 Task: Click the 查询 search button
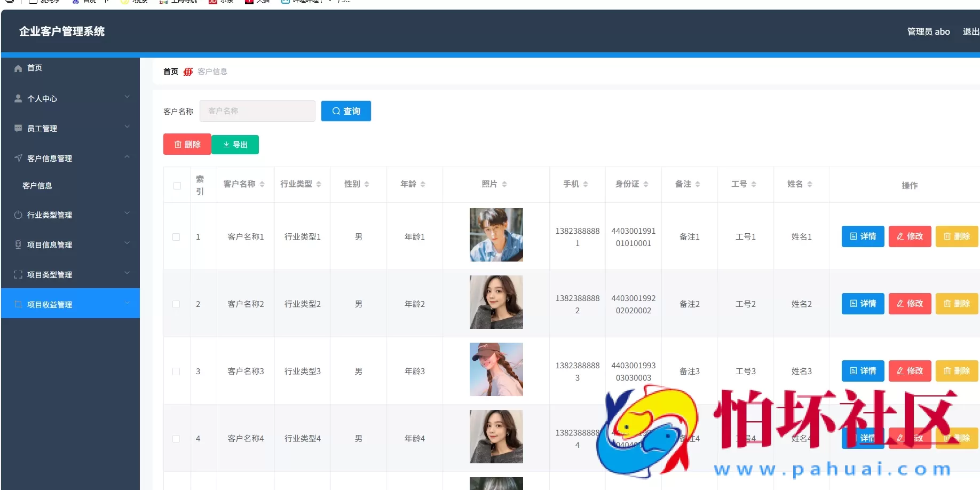click(346, 111)
